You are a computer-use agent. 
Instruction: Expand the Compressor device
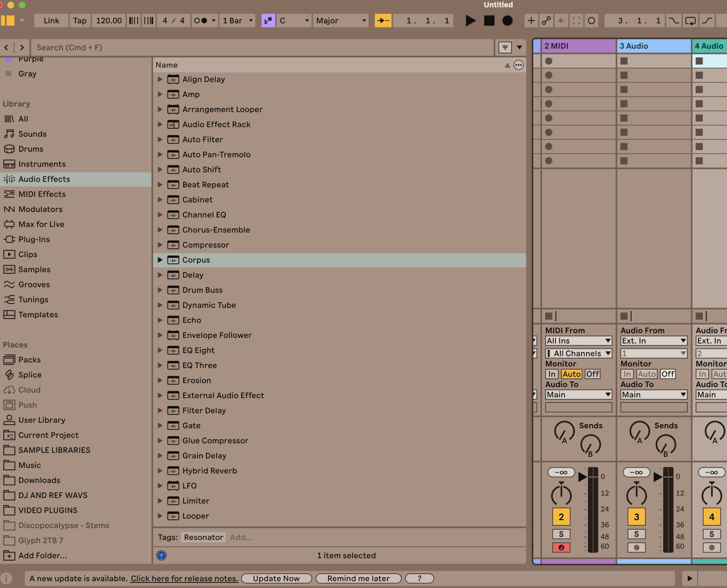click(160, 245)
